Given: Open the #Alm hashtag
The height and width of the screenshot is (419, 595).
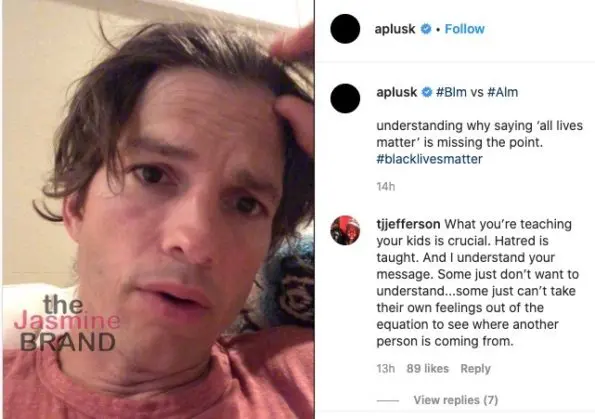Looking at the screenshot, I should coord(502,92).
